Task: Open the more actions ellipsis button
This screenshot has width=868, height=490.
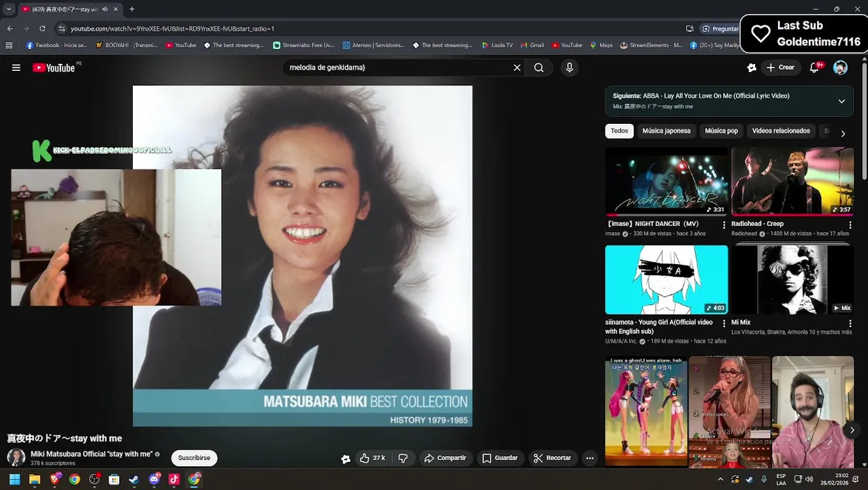Action: pyautogui.click(x=590, y=458)
